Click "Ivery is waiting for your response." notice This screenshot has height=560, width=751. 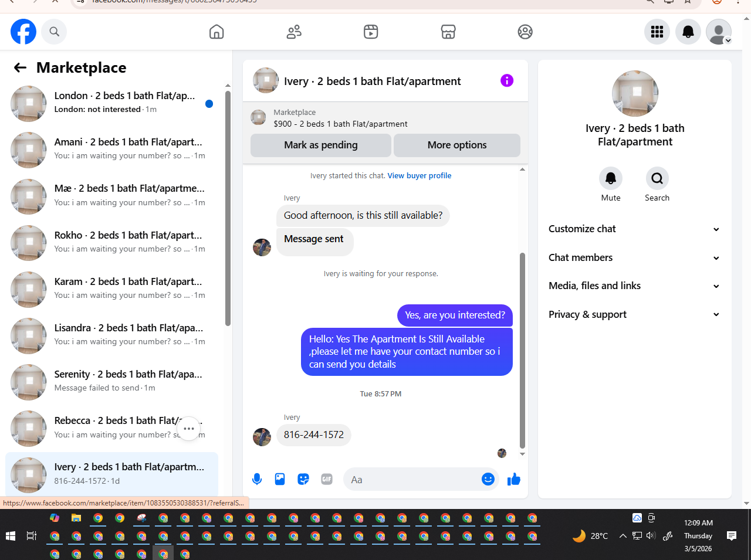pyautogui.click(x=381, y=273)
